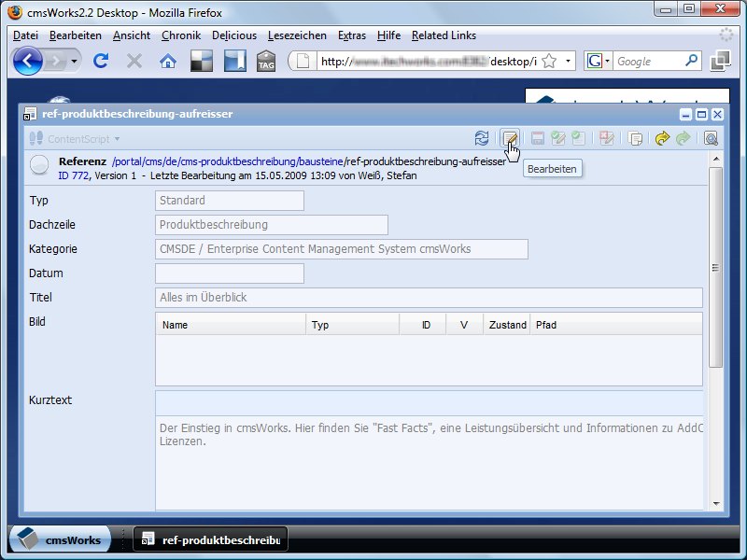This screenshot has width=747, height=560.
Task: Open the Extras menu
Action: (352, 35)
